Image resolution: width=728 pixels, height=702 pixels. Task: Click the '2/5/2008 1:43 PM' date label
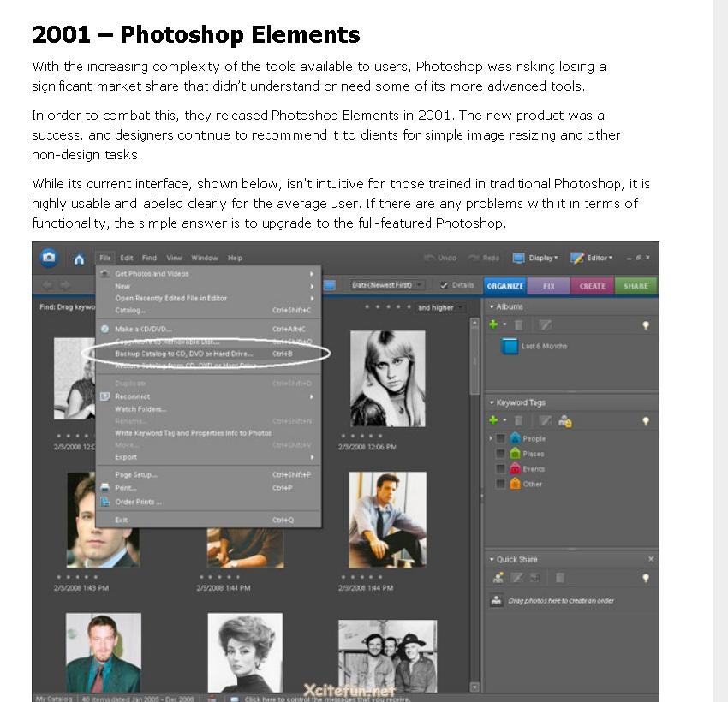[x=81, y=588]
